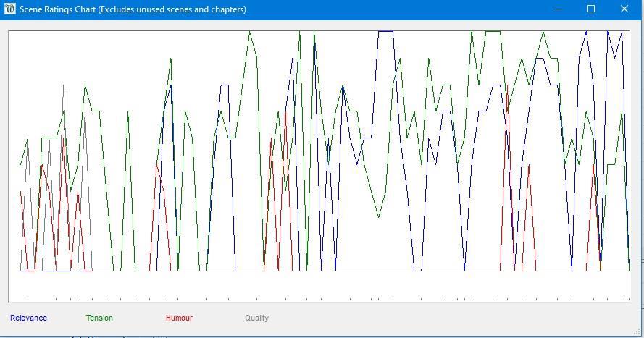The width and height of the screenshot is (644, 338).
Task: Click the flat-topped blue Relevance plateau mid-chart
Action: coord(385,31)
